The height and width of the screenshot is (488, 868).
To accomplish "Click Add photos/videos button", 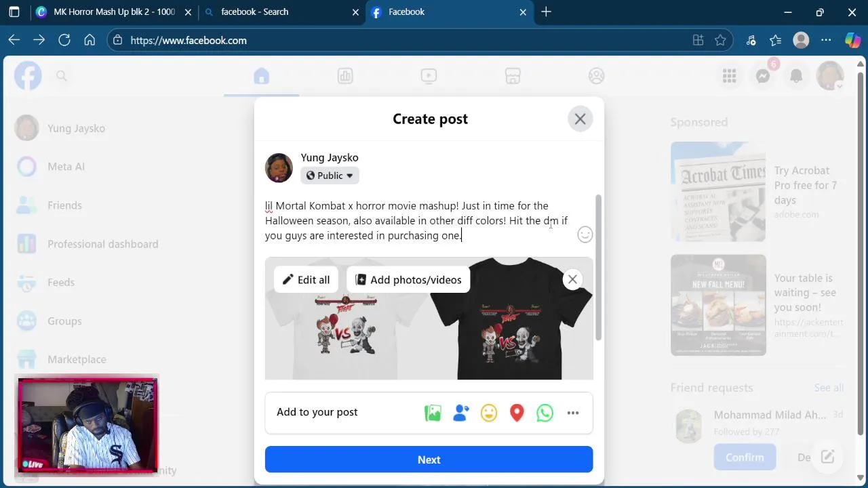I will pyautogui.click(x=408, y=280).
